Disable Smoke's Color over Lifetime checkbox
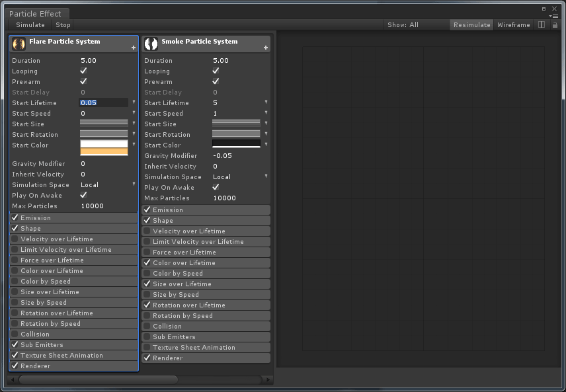This screenshot has width=566, height=392. pos(147,262)
